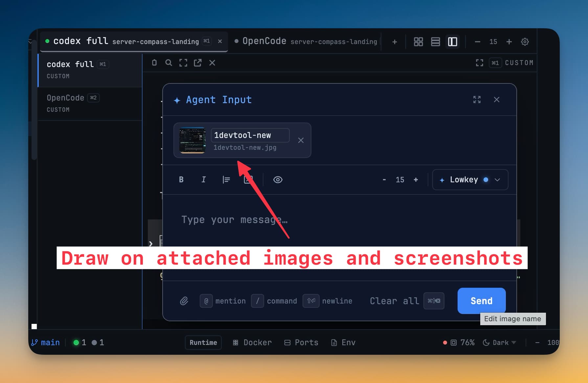Add a new terminal tab with plus
The width and height of the screenshot is (588, 383).
pos(395,42)
